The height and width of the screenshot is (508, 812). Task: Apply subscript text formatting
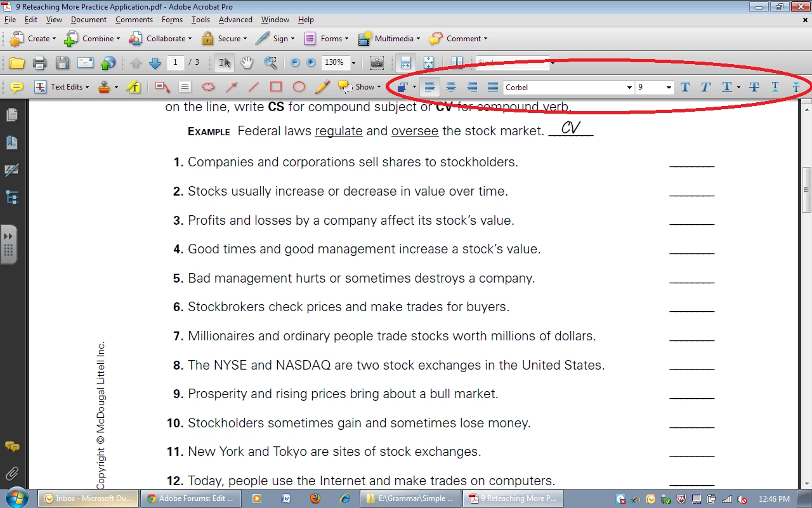[796, 87]
